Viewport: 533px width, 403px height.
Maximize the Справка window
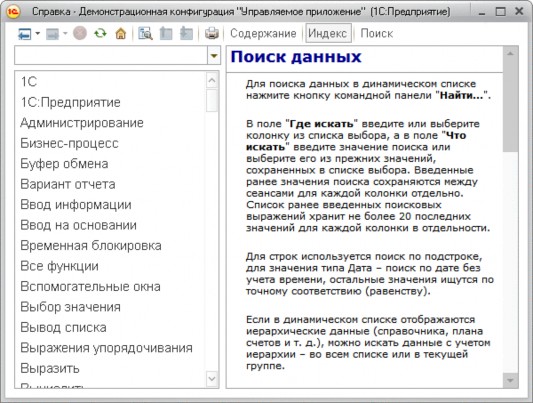click(500, 12)
